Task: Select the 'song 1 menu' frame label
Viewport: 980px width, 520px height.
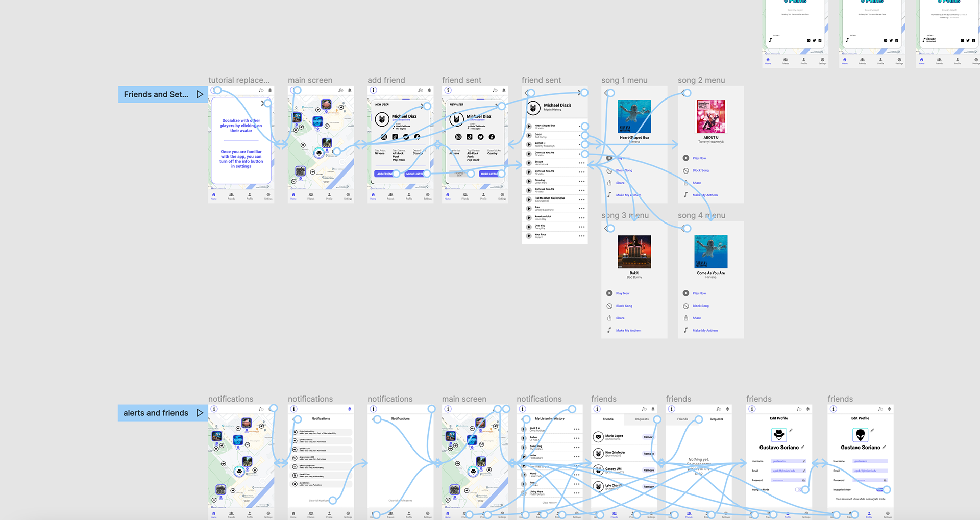Action: (624, 80)
